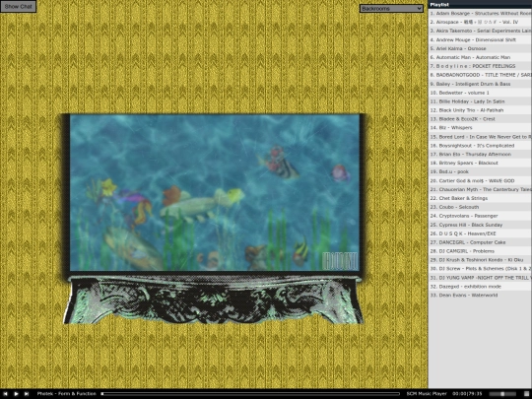The image size is (532, 399).
Task: Select 'Adam Bosarge - Structures Without Rooms' track
Action: click(480, 13)
